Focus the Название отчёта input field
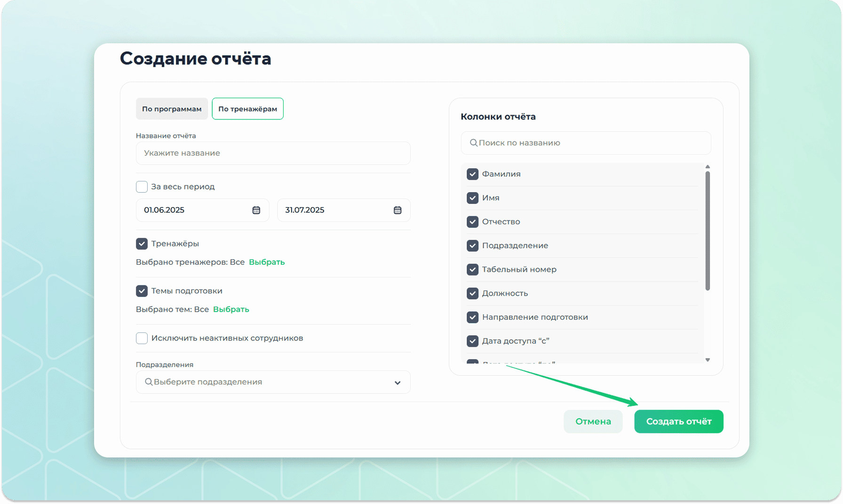The width and height of the screenshot is (843, 504). [x=273, y=153]
